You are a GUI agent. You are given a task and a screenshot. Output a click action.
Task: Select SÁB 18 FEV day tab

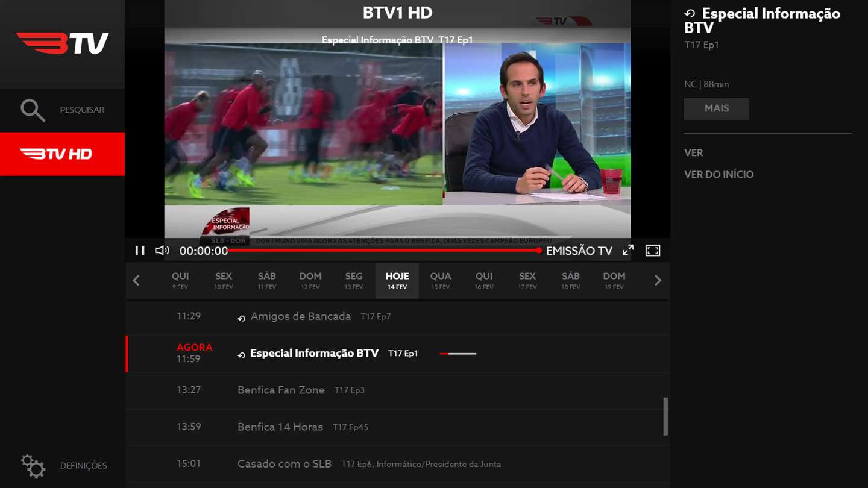coord(571,281)
